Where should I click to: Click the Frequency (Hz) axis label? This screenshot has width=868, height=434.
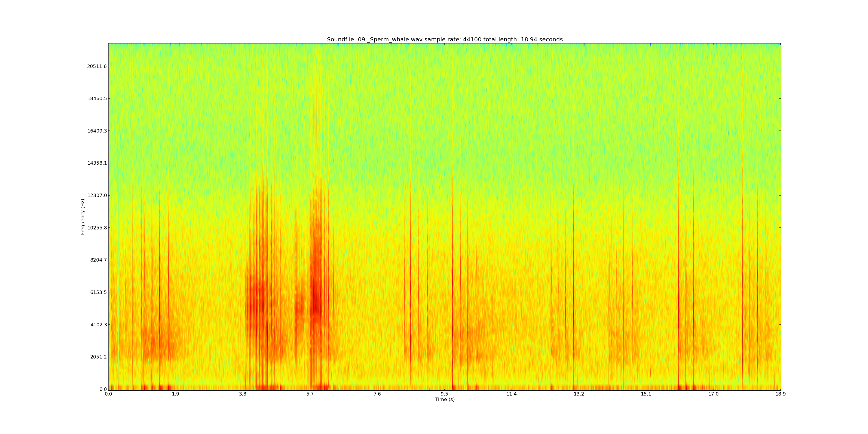tap(82, 217)
